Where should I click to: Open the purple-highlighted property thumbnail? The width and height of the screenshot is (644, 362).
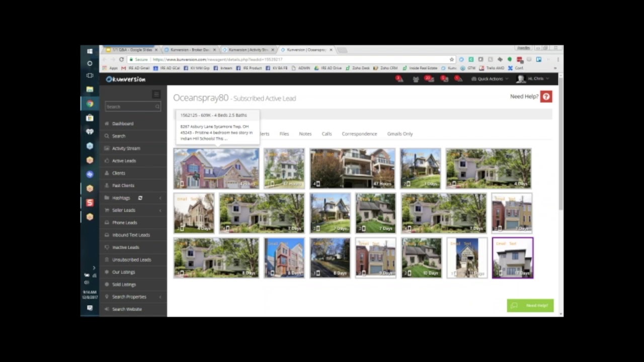point(512,258)
